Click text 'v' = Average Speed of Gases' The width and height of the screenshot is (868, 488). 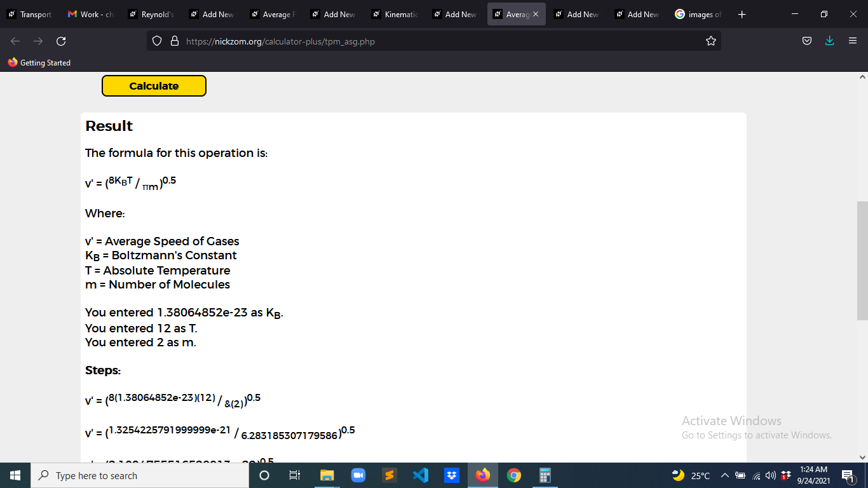coord(162,241)
